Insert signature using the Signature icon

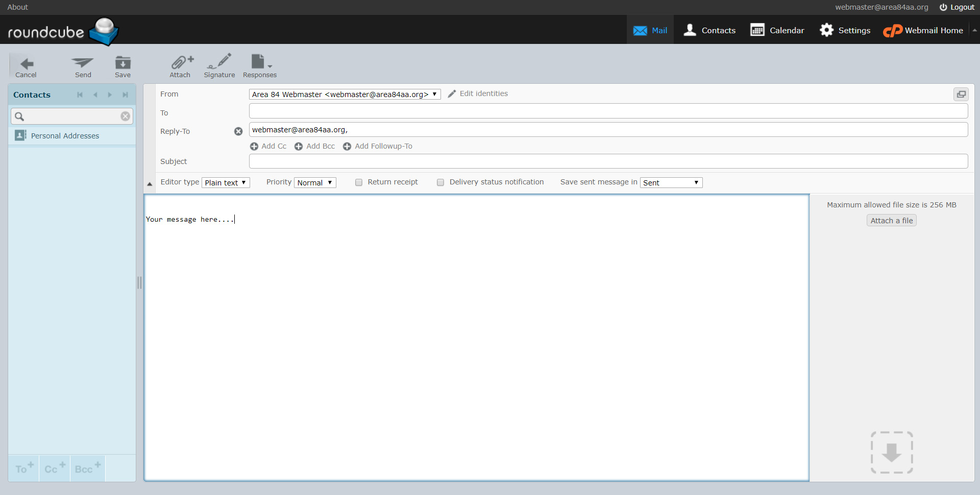click(219, 63)
